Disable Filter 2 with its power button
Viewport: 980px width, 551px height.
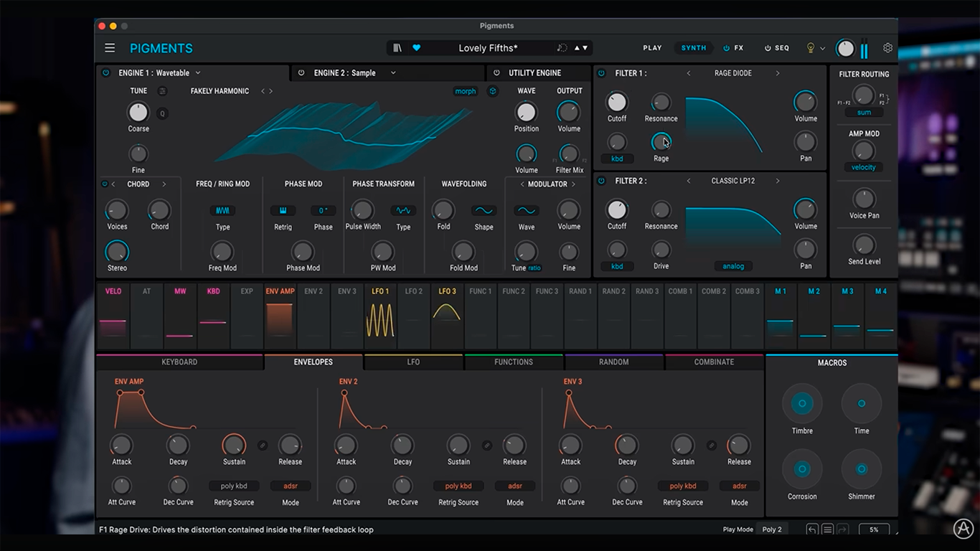(601, 181)
